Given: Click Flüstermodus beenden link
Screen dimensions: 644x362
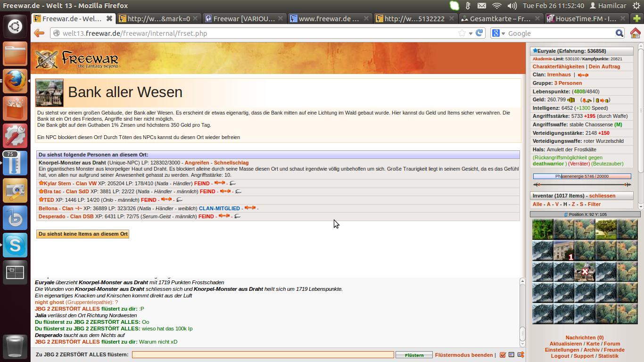Looking at the screenshot, I should point(464,355).
